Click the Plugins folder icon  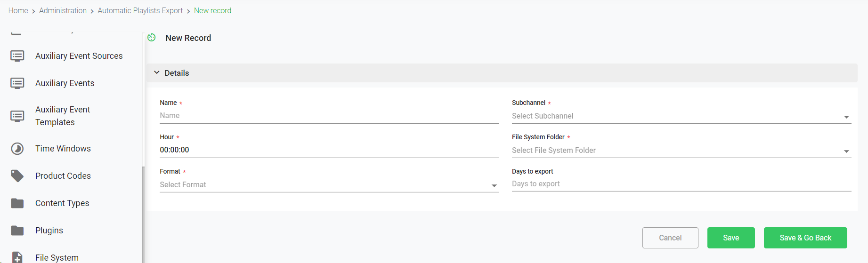point(17,231)
